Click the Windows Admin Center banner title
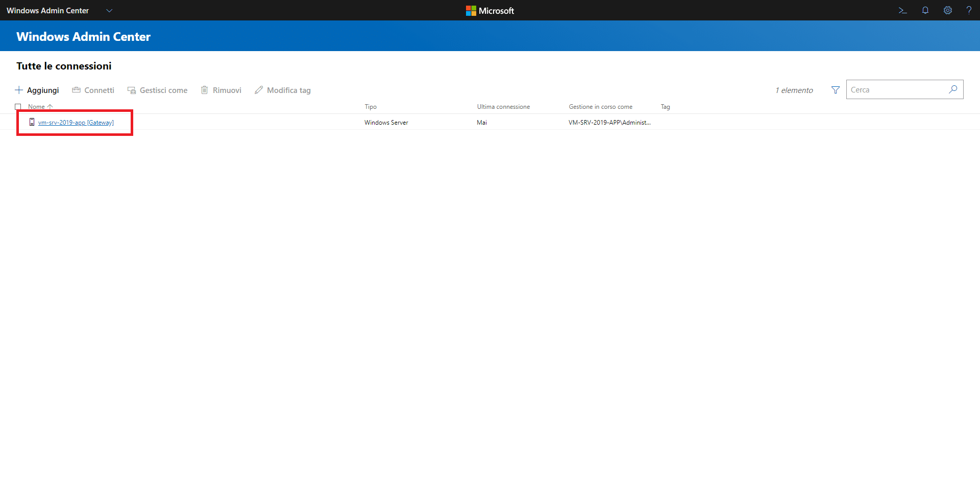Screen dimensions: 980x493 pos(84,37)
